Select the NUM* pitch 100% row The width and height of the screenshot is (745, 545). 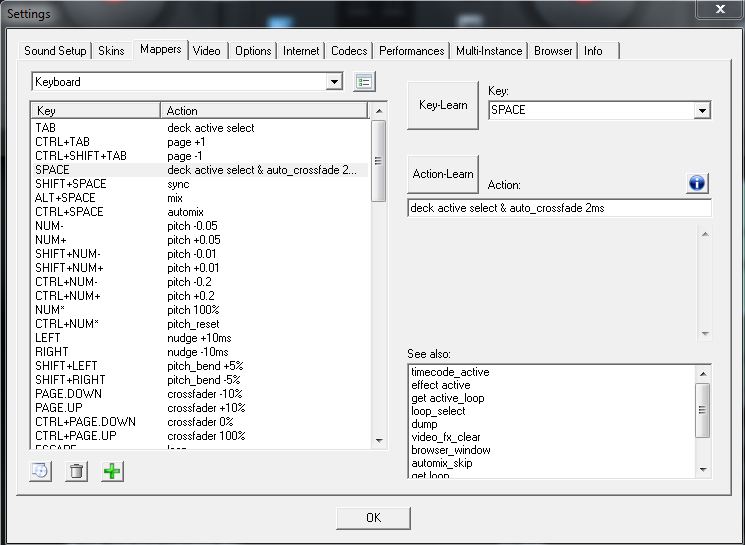[200, 310]
